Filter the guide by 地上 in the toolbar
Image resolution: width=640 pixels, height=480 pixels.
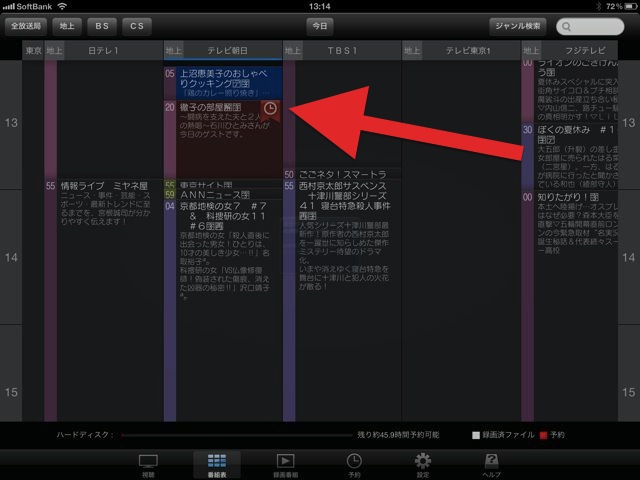click(x=67, y=26)
